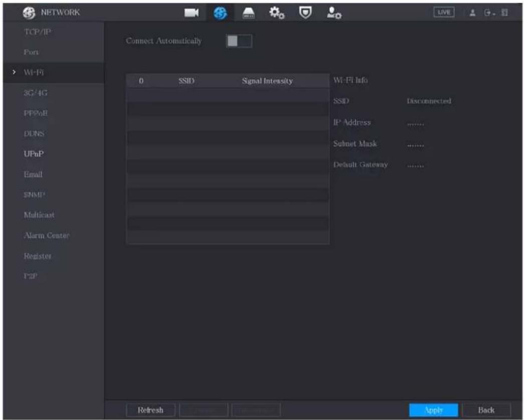Click the Refresh button
This screenshot has width=524, height=420.
point(150,410)
